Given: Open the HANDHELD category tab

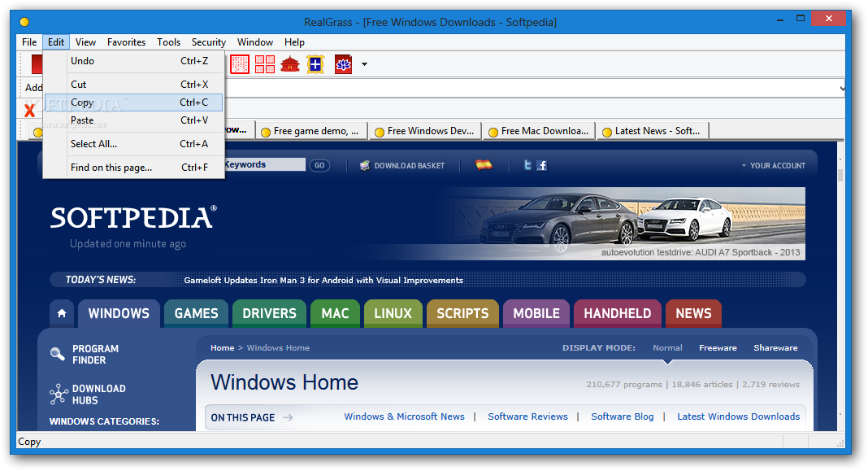Looking at the screenshot, I should [618, 314].
